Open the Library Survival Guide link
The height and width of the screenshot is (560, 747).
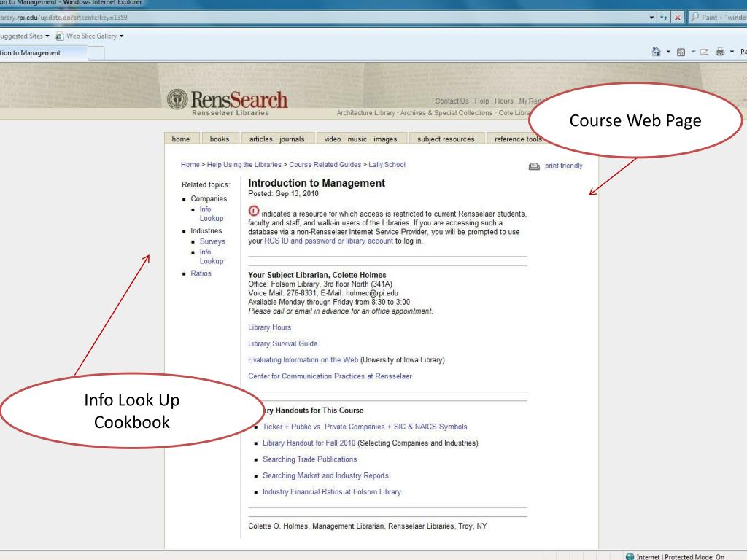click(x=282, y=344)
